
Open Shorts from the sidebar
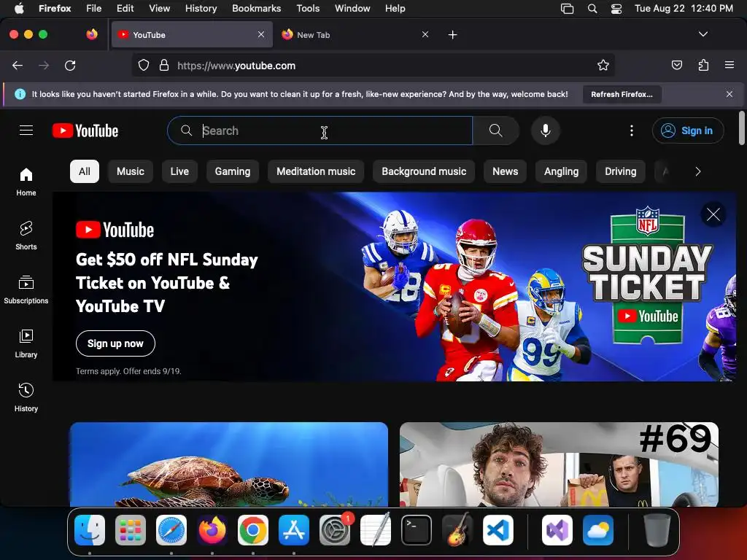pos(26,236)
